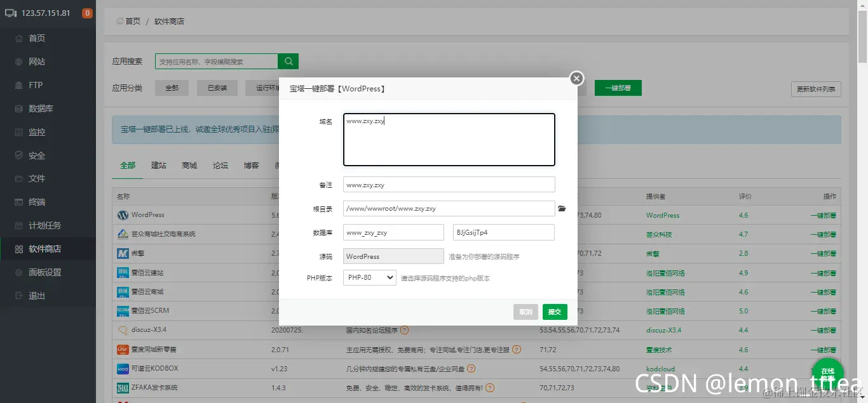Click the folder browse icon next to root directory
868x403 pixels.
[x=562, y=208]
